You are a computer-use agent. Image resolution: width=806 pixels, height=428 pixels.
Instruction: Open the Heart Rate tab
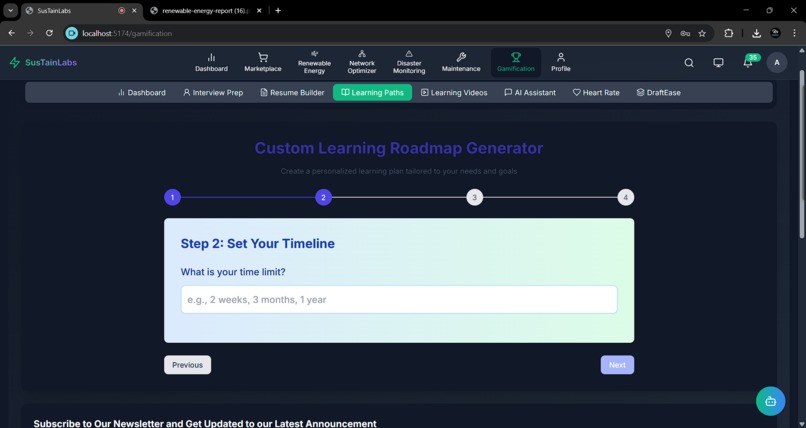(596, 92)
